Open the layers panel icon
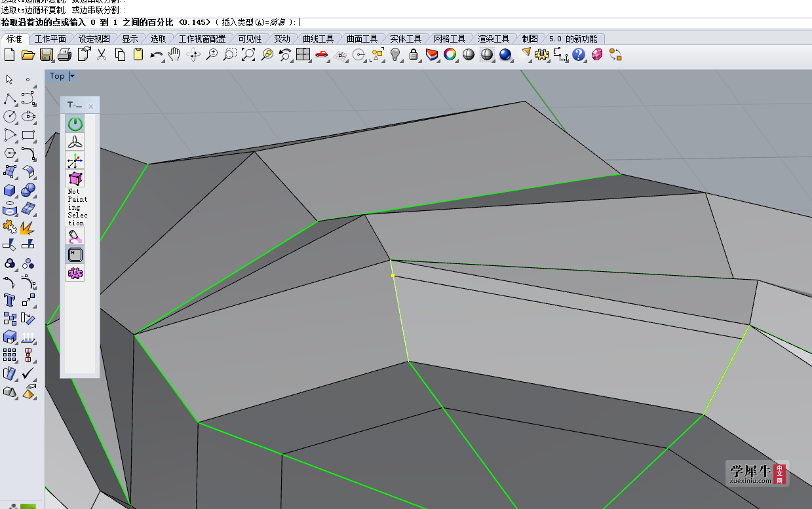 click(431, 55)
